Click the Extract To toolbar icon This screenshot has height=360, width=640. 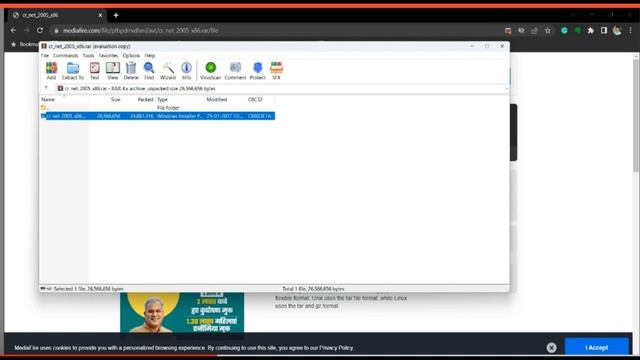[x=73, y=71]
